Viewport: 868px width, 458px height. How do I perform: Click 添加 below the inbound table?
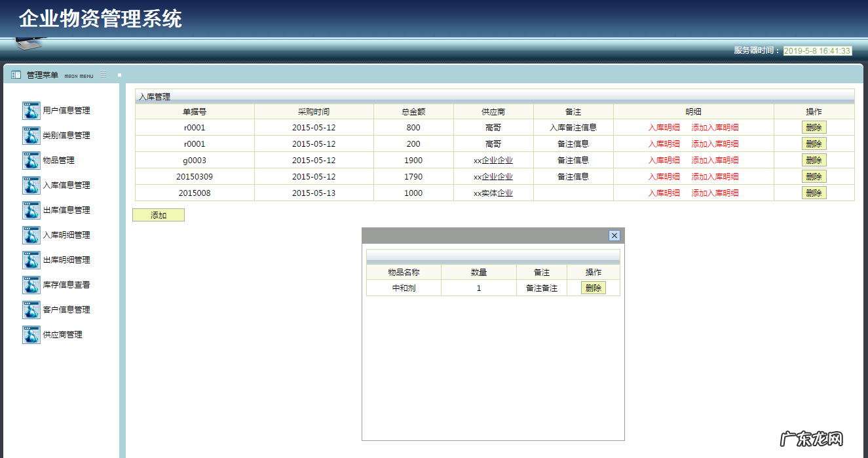click(158, 214)
